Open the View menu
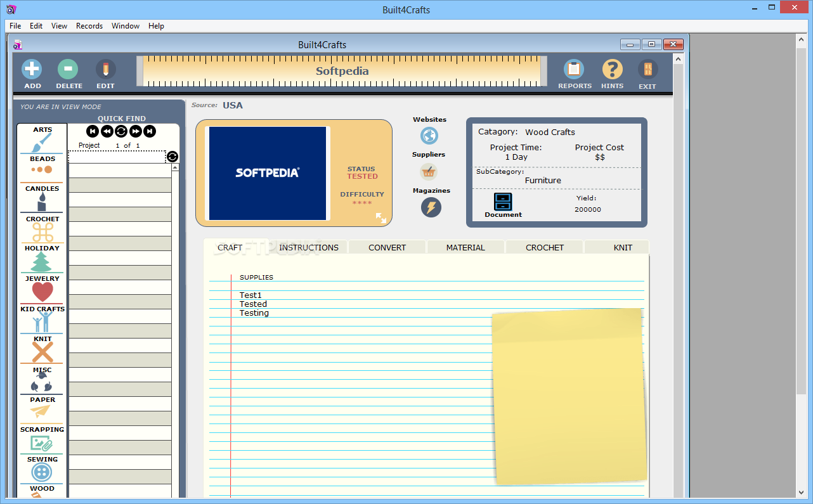Screen dimensions: 813x504 [x=59, y=26]
